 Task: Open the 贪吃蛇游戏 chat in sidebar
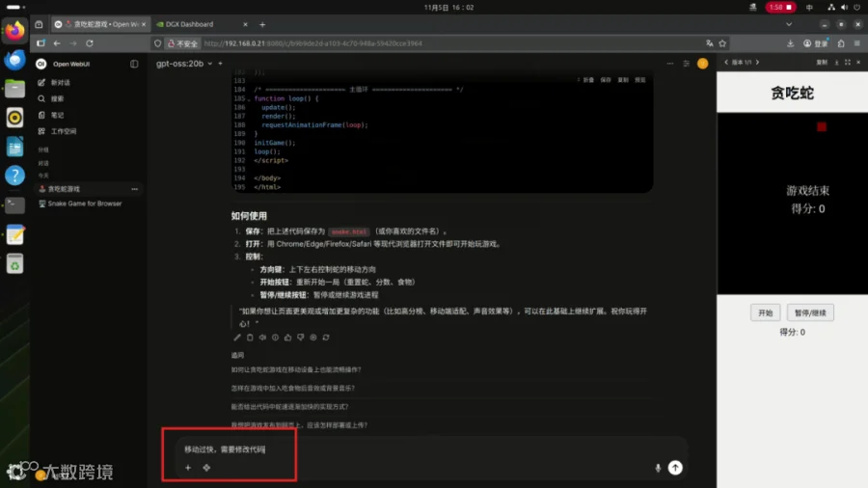coord(64,189)
